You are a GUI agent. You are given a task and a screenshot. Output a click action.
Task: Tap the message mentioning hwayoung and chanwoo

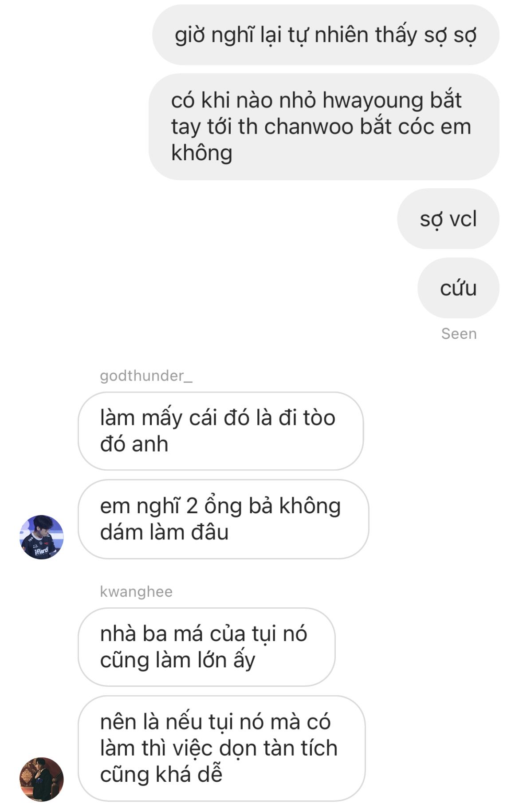tap(324, 127)
